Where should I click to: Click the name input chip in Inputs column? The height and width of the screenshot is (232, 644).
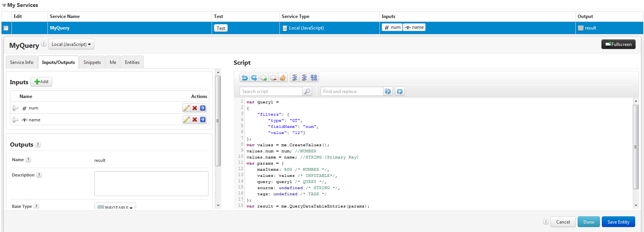(414, 28)
